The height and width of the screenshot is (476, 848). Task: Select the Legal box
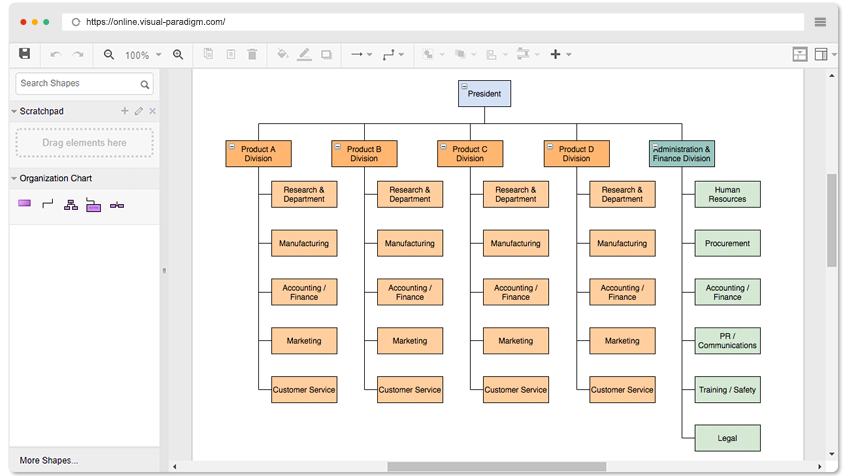tap(727, 438)
